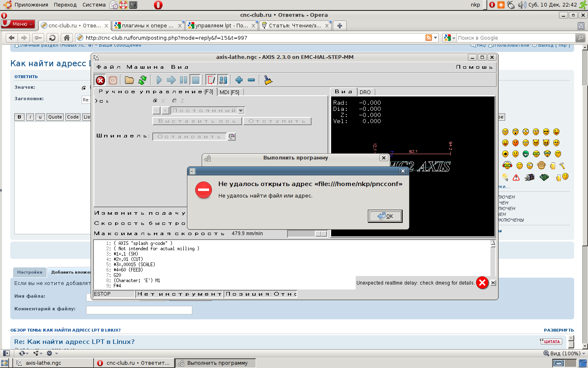The width and height of the screenshot is (588, 368).
Task: Click the spindle Остановить button
Action: click(189, 137)
